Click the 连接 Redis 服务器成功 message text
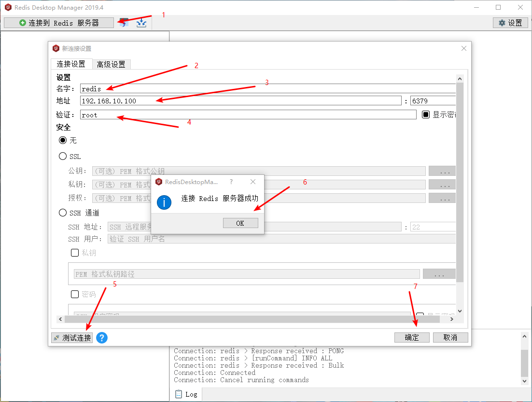532x402 pixels. (220, 198)
